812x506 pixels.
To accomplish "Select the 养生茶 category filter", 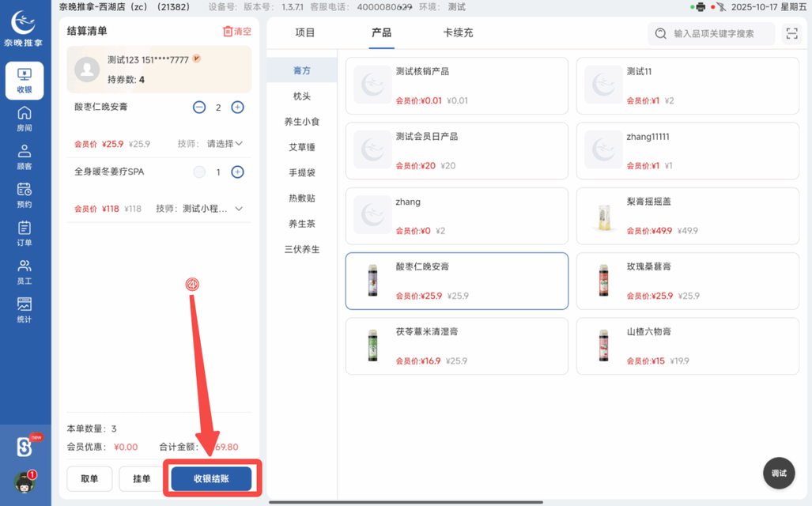I will click(x=301, y=224).
